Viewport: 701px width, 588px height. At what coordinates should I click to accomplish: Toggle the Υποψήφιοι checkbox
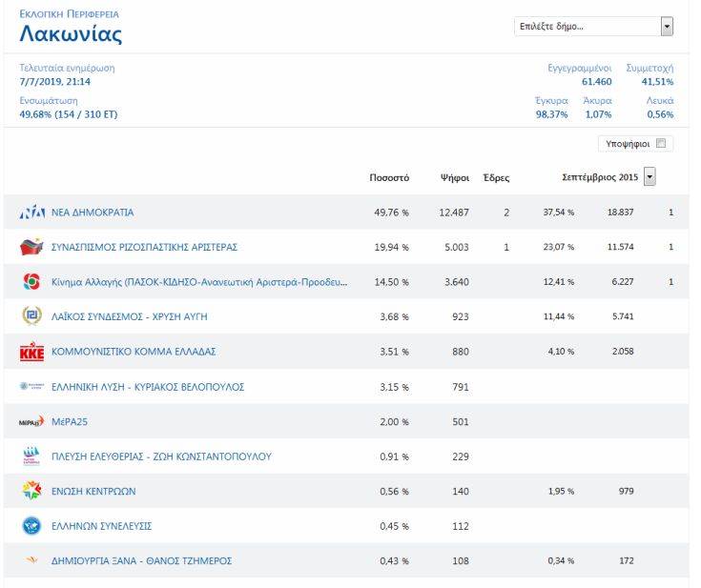click(x=662, y=144)
